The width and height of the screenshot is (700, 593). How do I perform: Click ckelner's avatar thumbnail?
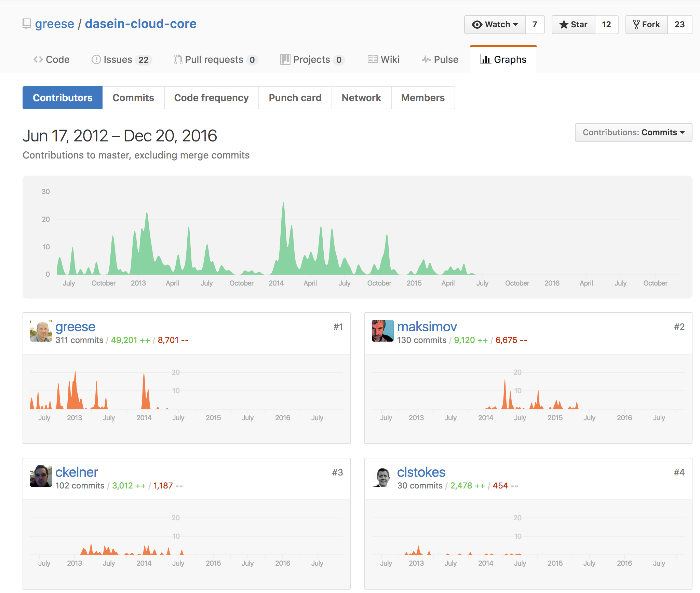point(41,476)
